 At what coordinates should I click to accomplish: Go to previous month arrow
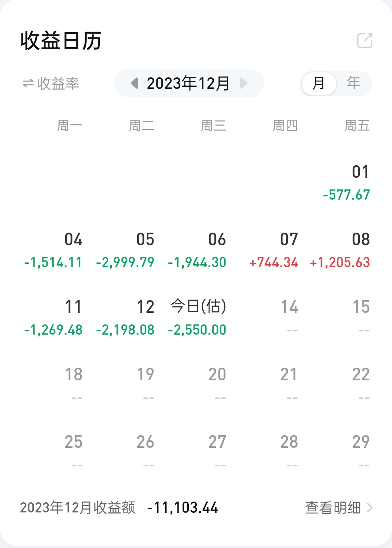[135, 83]
